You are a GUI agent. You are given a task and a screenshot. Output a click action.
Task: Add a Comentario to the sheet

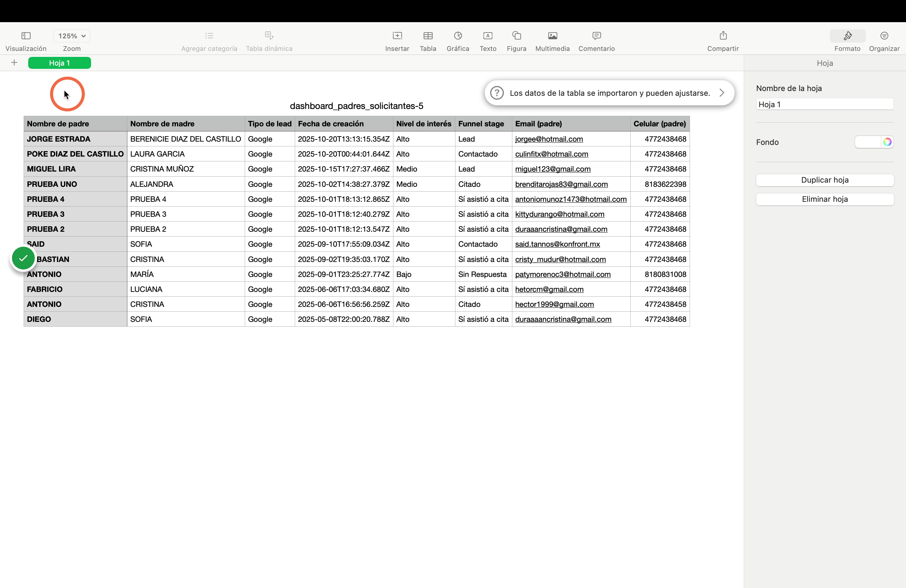[x=597, y=36]
